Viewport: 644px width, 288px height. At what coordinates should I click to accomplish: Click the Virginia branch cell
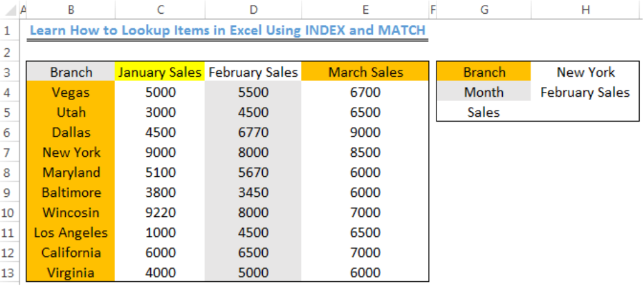click(x=71, y=273)
